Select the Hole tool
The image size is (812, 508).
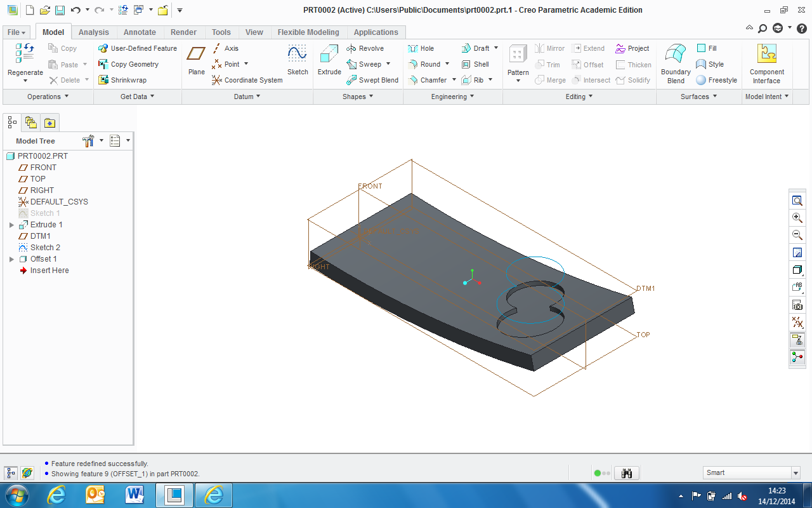pyautogui.click(x=421, y=48)
